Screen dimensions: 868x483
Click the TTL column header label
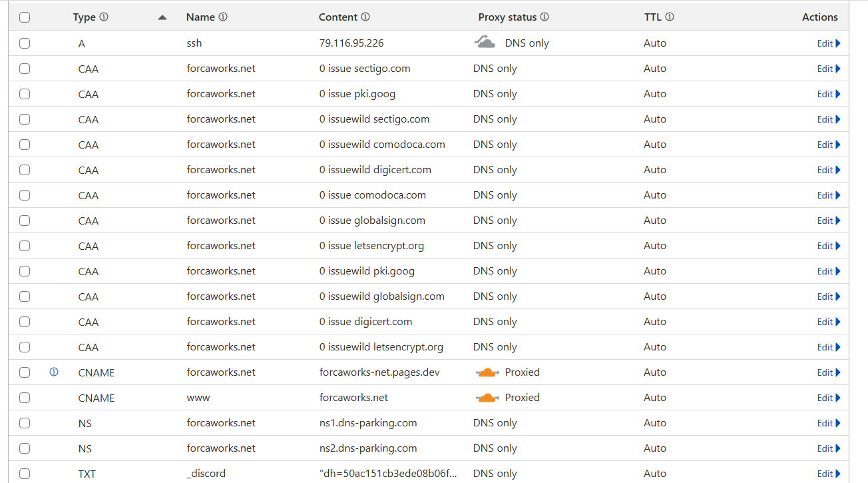tap(653, 17)
